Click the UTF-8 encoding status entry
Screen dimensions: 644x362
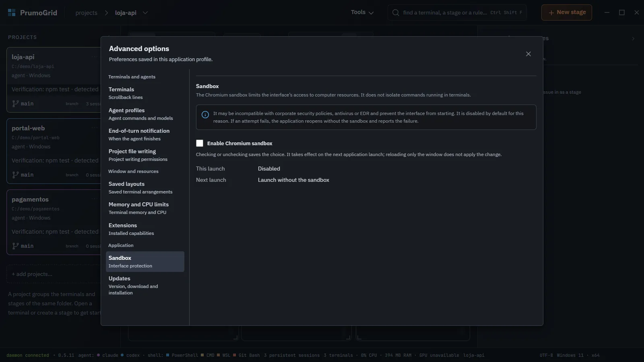pyautogui.click(x=546, y=355)
